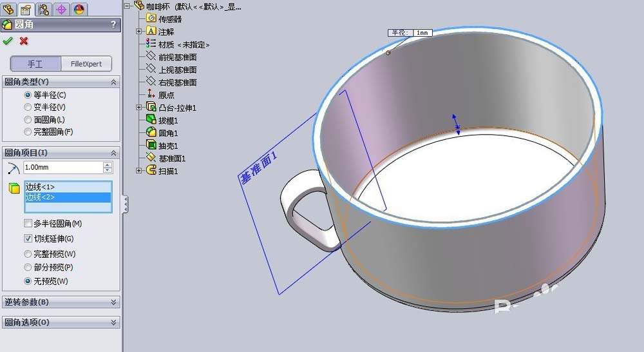Open the DisplayManager appearance tab
Image resolution: width=644 pixels, height=352 pixels.
79,8
